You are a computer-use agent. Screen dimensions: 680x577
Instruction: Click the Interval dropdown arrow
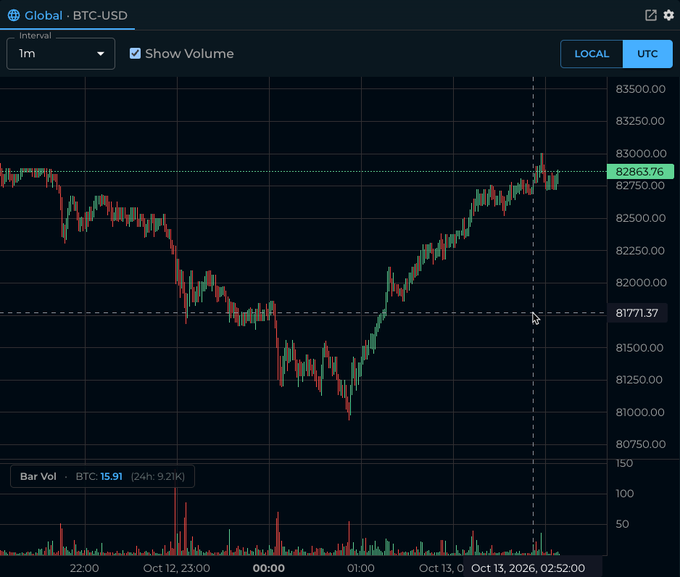point(101,54)
